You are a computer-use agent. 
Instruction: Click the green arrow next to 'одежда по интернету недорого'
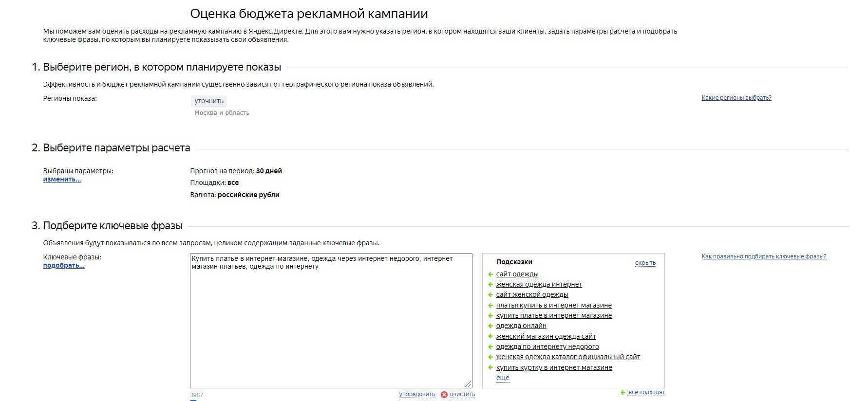tap(491, 347)
